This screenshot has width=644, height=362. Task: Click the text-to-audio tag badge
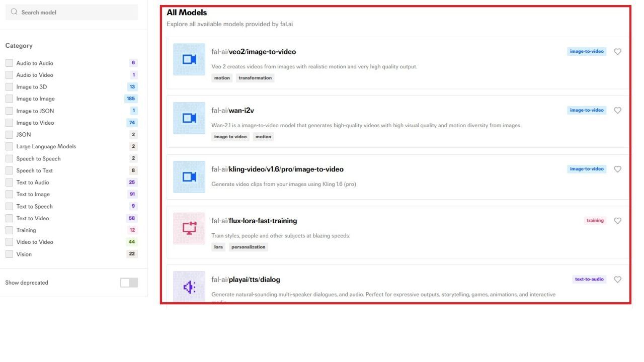[x=589, y=280]
